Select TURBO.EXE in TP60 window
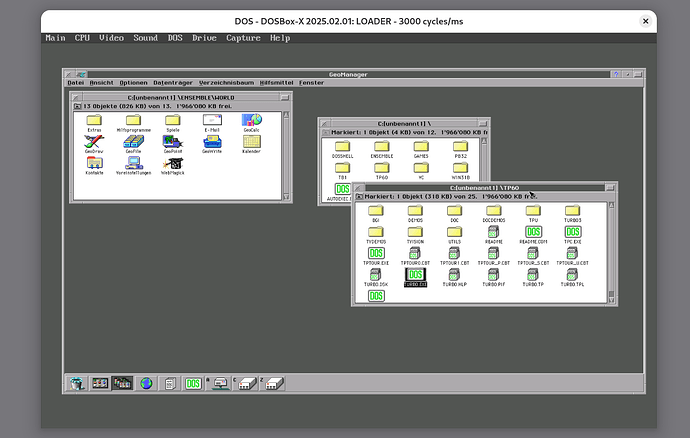Image resolution: width=690 pixels, height=438 pixels. tap(415, 277)
